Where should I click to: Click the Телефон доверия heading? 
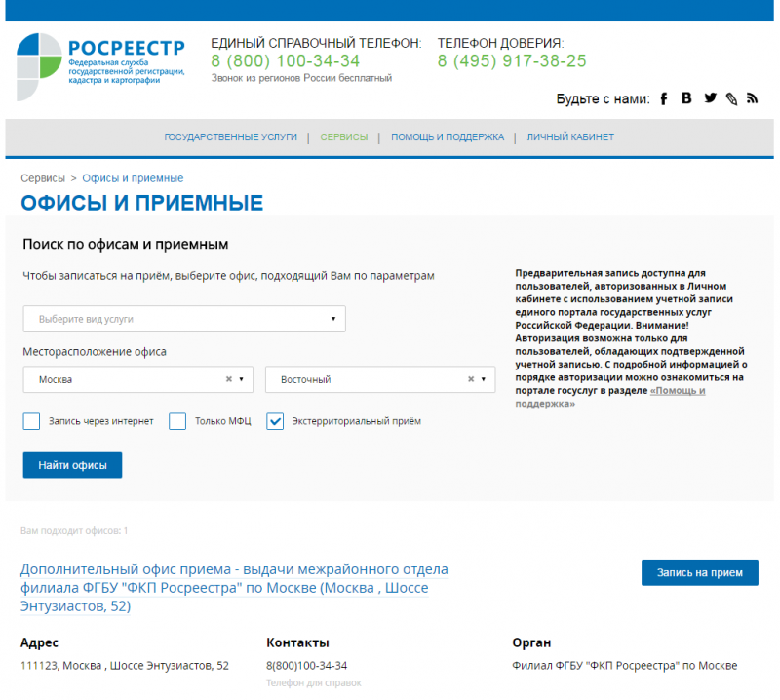(500, 43)
